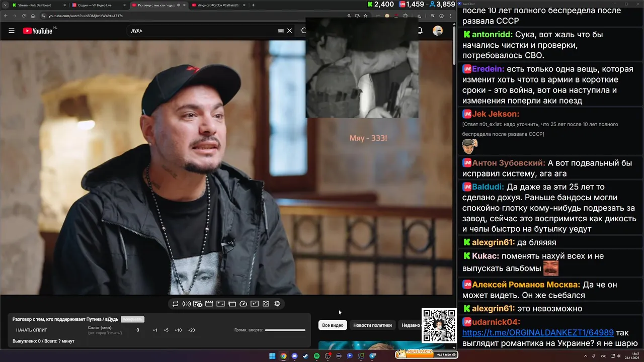Clear the YouTube search box text

pos(289,31)
